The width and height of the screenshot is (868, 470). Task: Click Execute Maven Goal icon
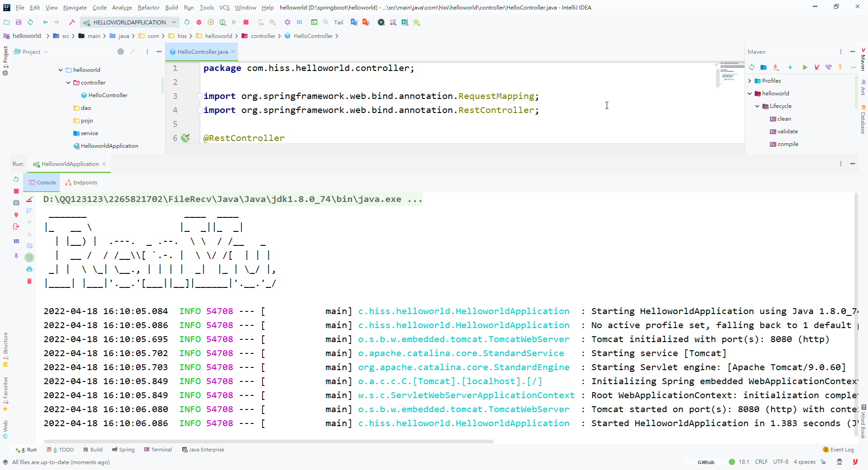coord(817,67)
